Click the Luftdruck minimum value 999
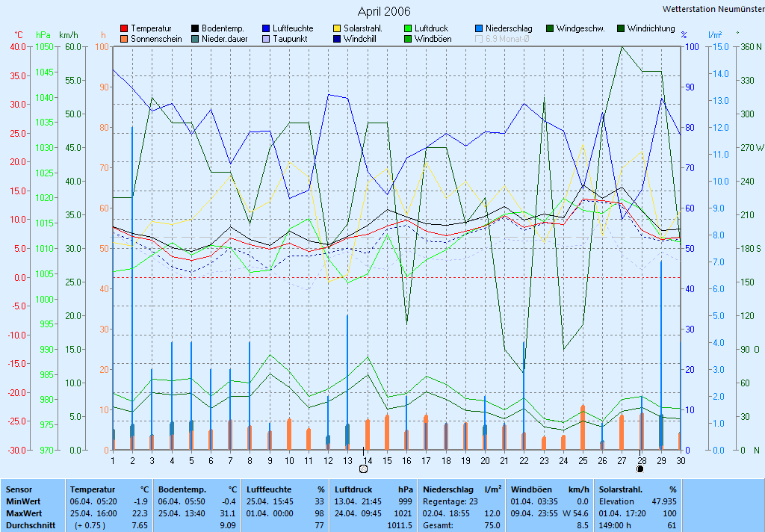Image resolution: width=765 pixels, height=532 pixels. point(406,501)
